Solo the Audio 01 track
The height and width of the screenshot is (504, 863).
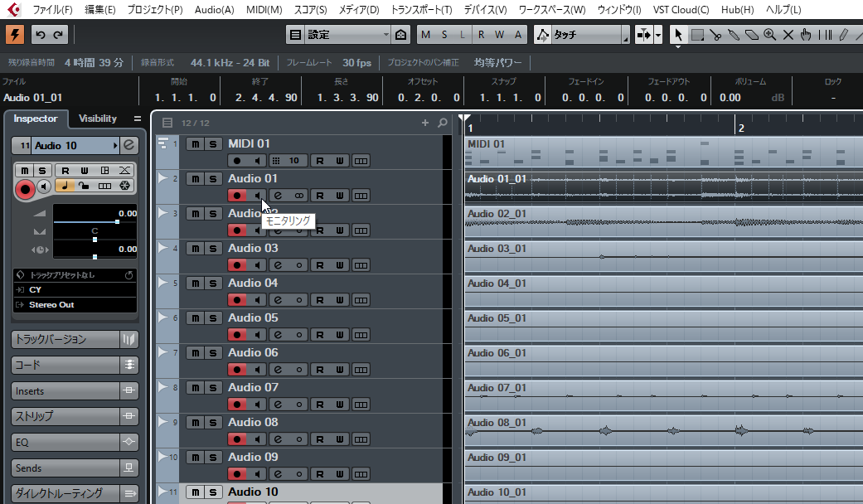click(x=213, y=179)
